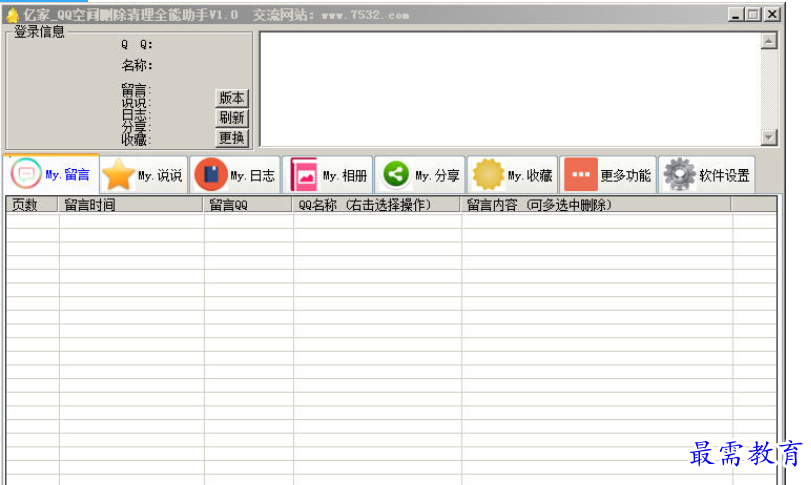Image resolution: width=811 pixels, height=485 pixels.
Task: Click the 留言内容 column header
Action: 596,205
